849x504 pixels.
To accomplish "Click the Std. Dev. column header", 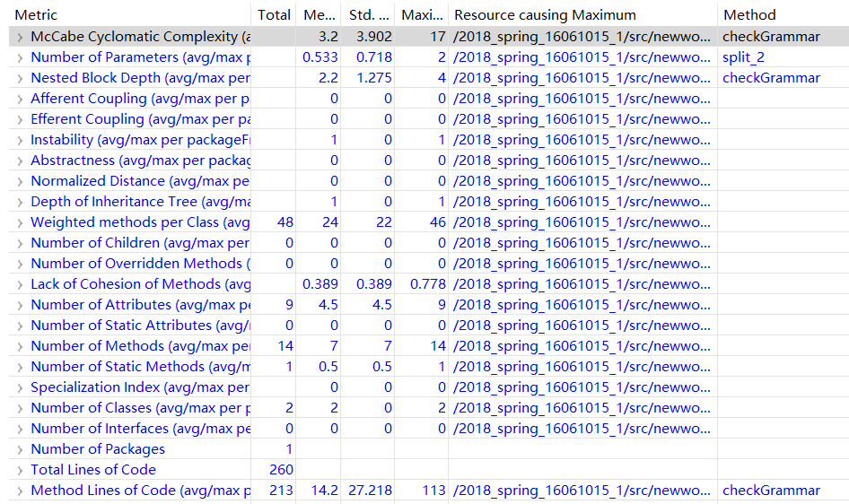I will [x=368, y=14].
